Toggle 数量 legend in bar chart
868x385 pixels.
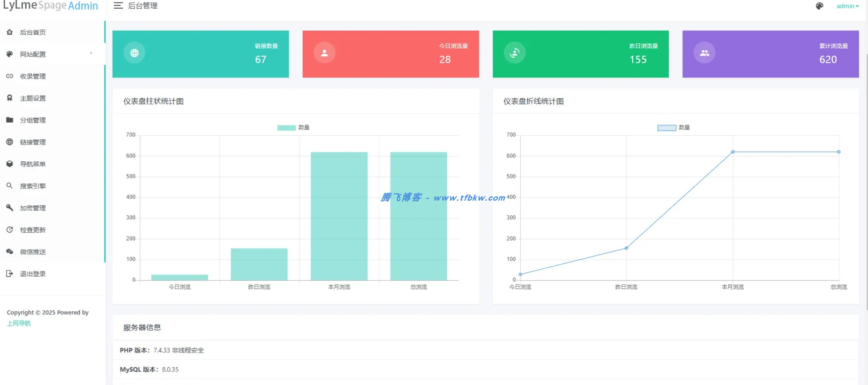coord(293,127)
